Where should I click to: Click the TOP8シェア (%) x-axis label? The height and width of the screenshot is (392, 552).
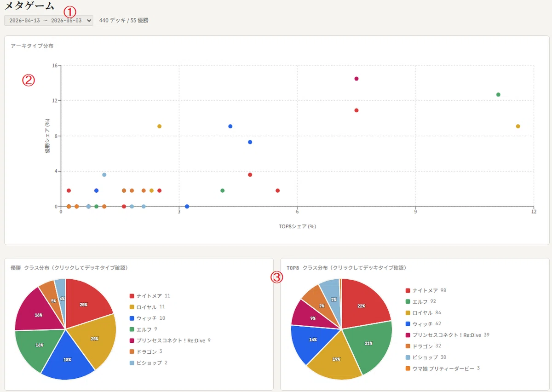tap(297, 226)
